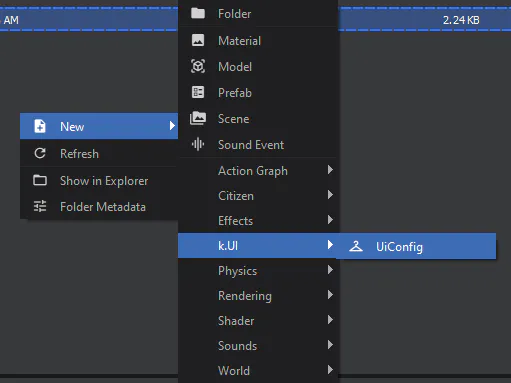This screenshot has height=383, width=511.
Task: Choose New in the context menu
Action: [x=99, y=126]
